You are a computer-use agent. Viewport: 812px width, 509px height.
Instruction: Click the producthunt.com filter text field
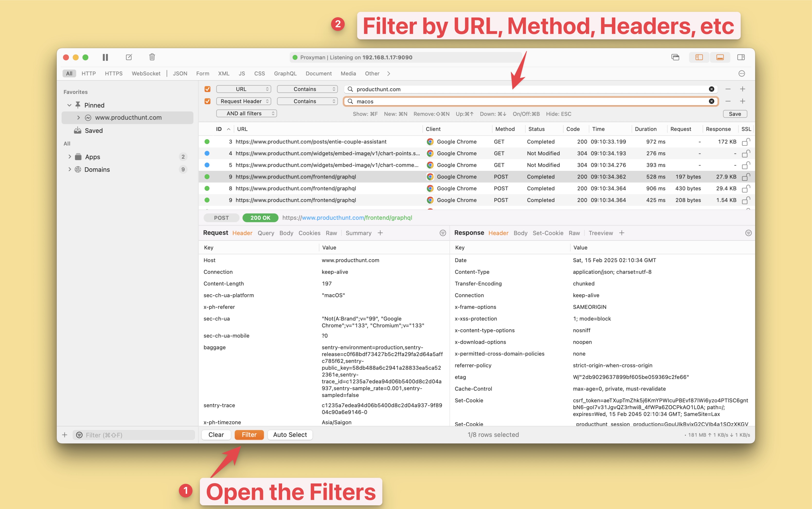pos(531,89)
